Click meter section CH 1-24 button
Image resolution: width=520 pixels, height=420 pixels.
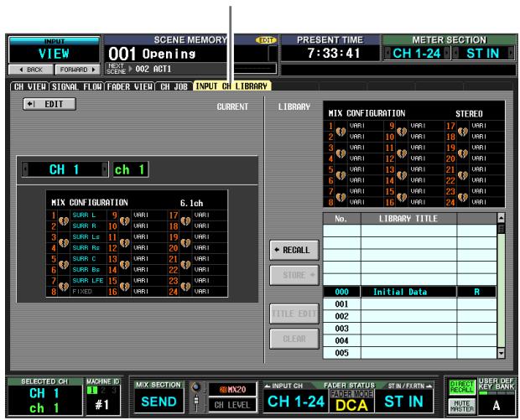click(417, 53)
